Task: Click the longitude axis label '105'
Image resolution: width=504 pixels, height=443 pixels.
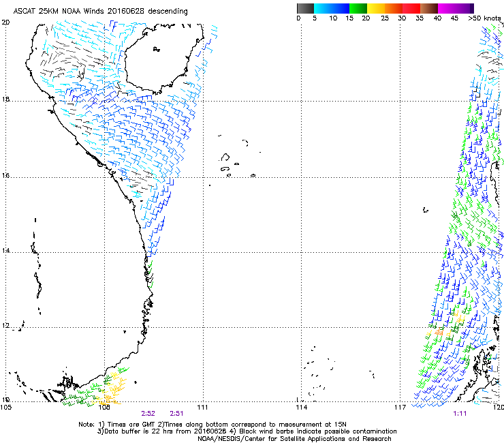Action: point(5,408)
